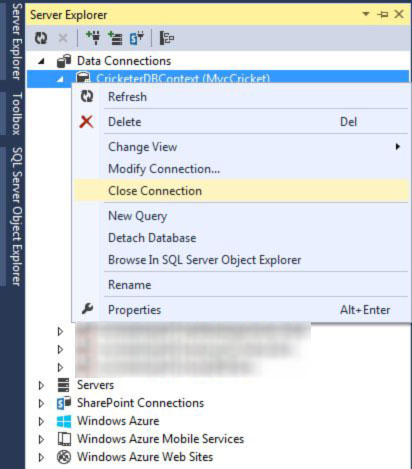Choose Rename in the context menu
This screenshot has width=412, height=469.
[241, 285]
